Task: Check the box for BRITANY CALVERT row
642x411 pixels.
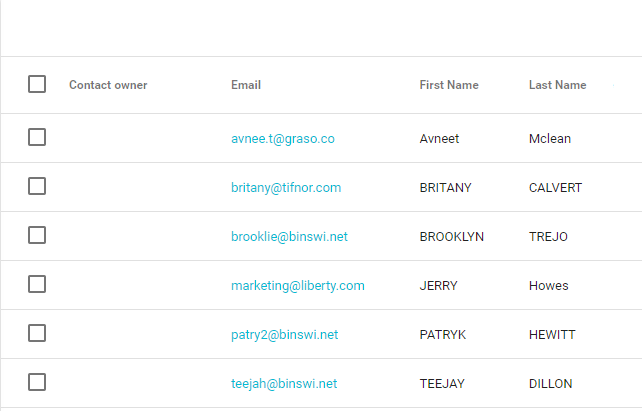Action: point(37,186)
